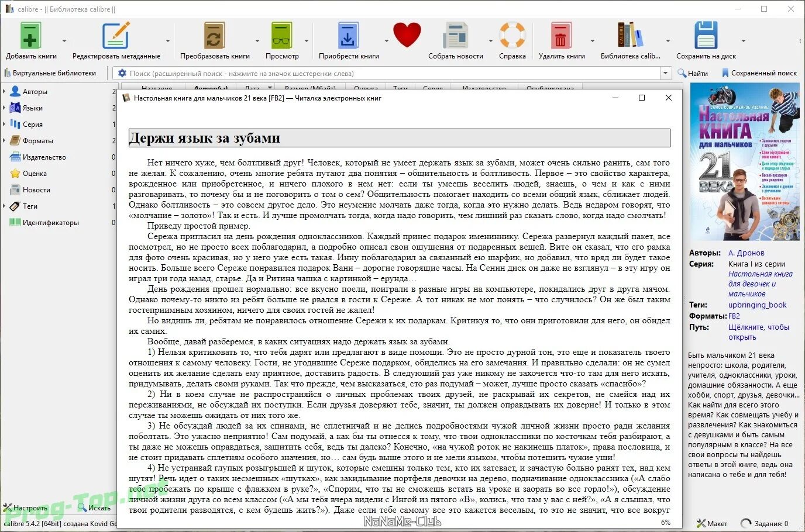Image resolution: width=805 pixels, height=532 pixels.
Task: Click Get books (Приобрести книги) icon
Action: point(348,36)
